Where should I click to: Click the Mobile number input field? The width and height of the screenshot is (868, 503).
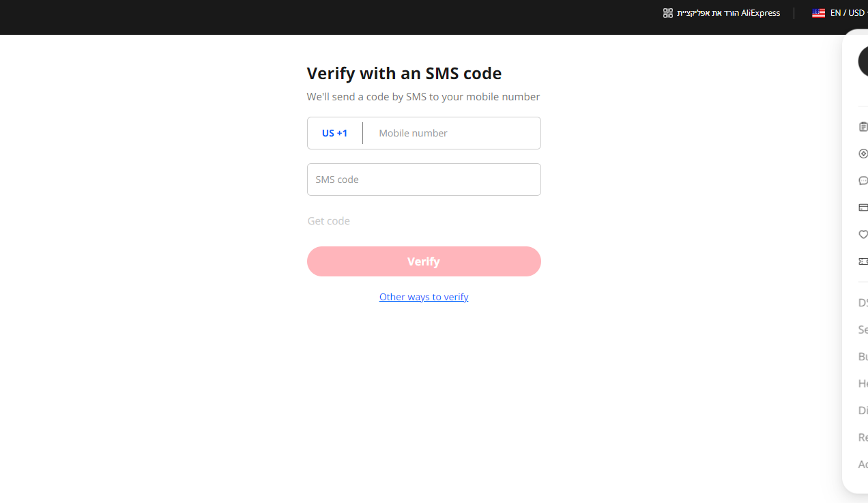(452, 133)
